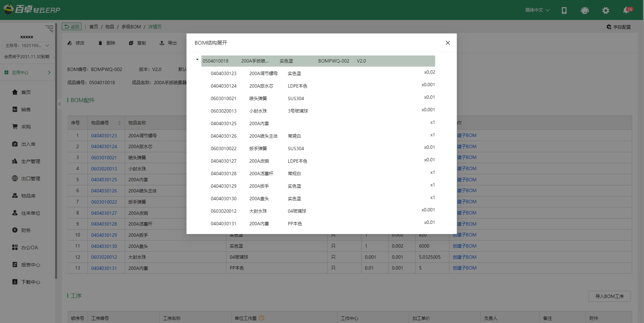
Task: Select 办公OA in the sidebar menu
Action: (30, 248)
